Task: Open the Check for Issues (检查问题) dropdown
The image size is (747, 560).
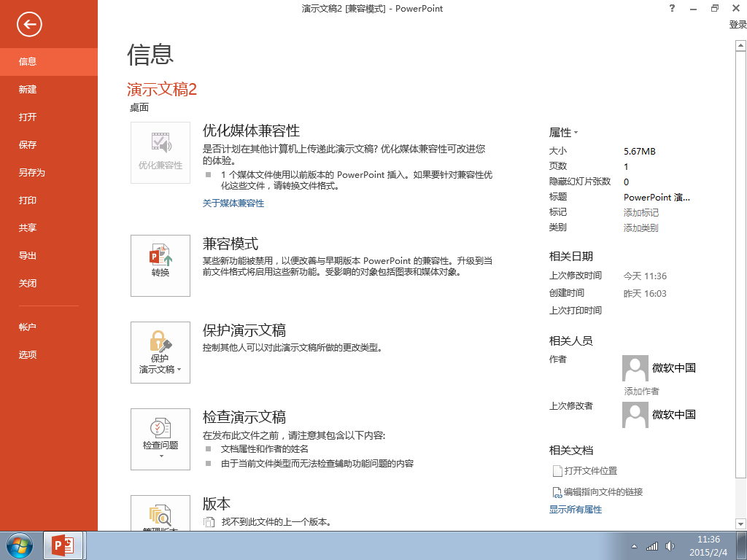Action: [160, 439]
